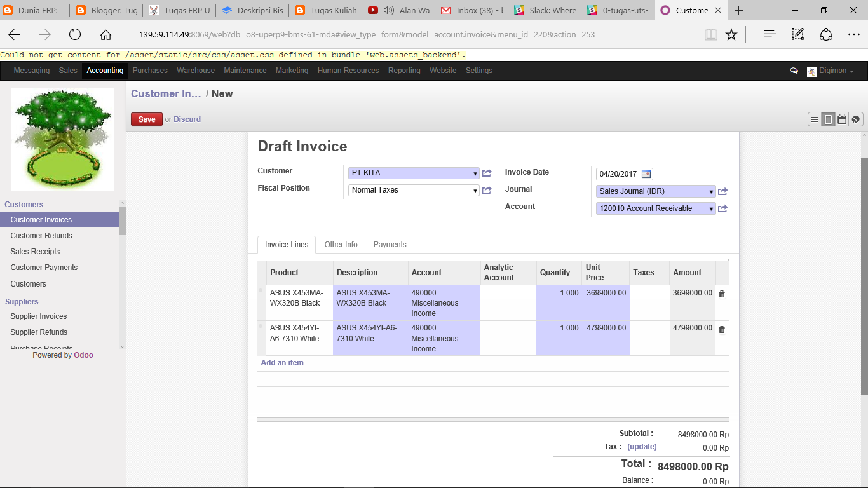This screenshot has width=868, height=488.
Task: Open the browser Hub icon
Action: [x=770, y=35]
